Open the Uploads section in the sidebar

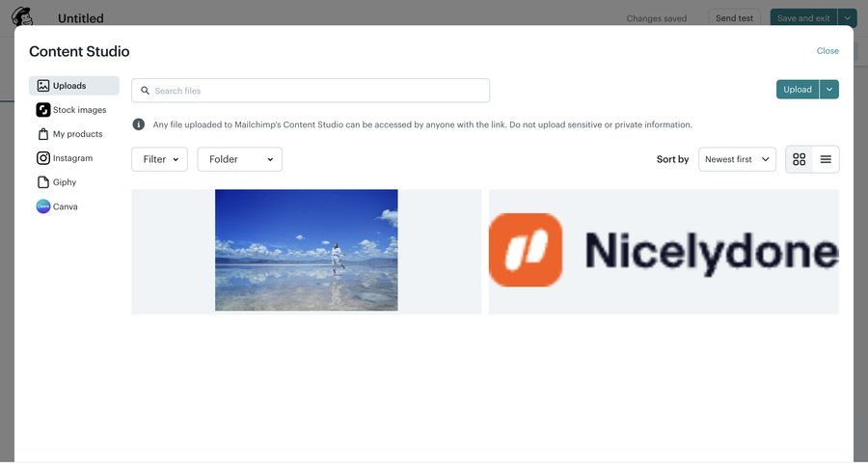(x=73, y=86)
